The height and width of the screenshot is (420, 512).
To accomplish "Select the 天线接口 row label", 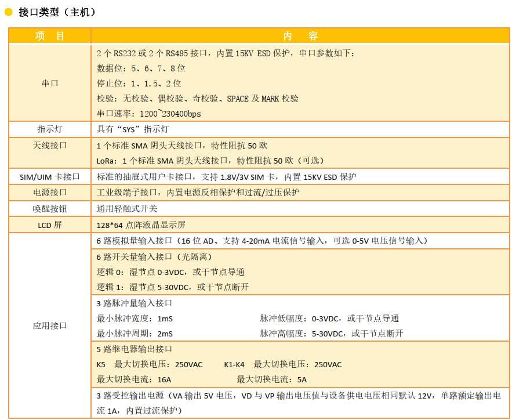I will (x=50, y=145).
